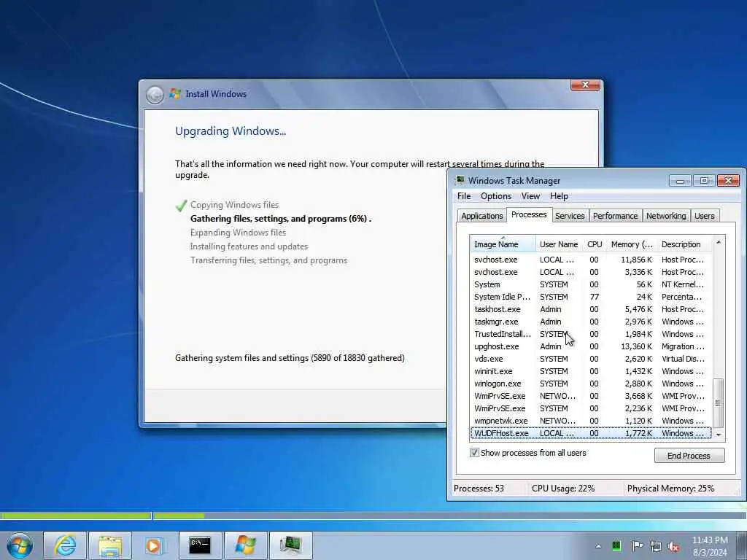This screenshot has width=747, height=560.
Task: Sort by Memory column header
Action: pyautogui.click(x=632, y=244)
